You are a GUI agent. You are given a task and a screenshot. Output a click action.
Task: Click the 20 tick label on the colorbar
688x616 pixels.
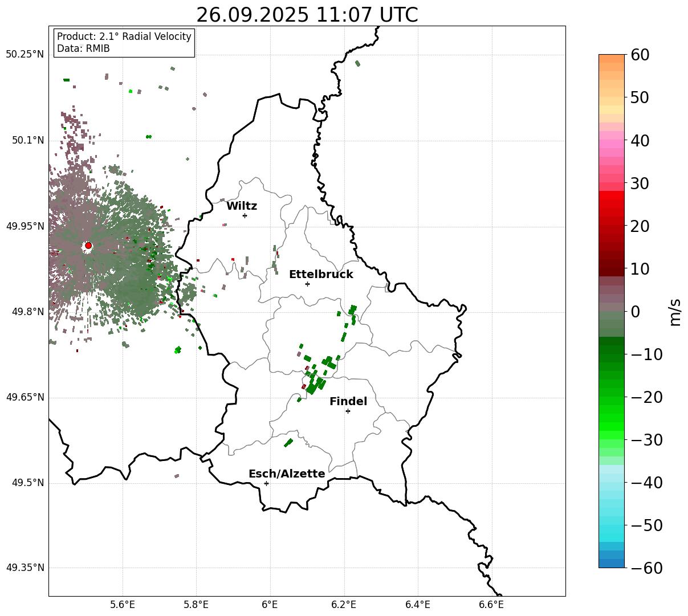[x=640, y=226]
